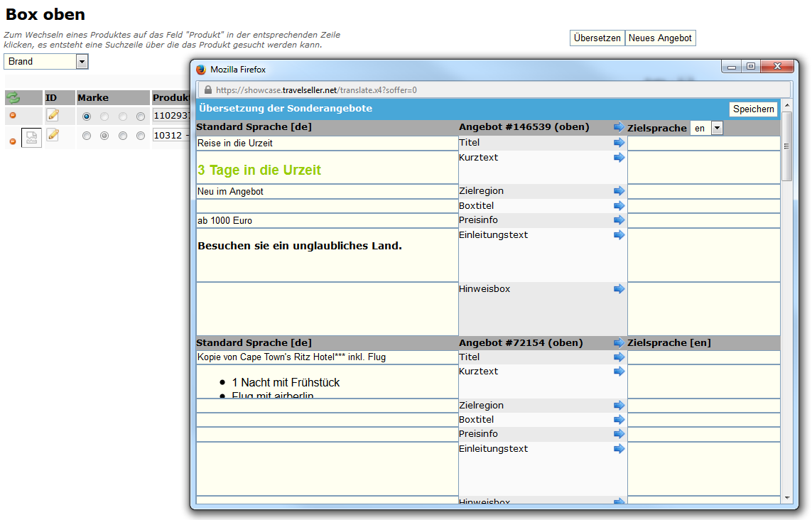The width and height of the screenshot is (812, 520).
Task: Open the second row's pencil edit icon
Action: pyautogui.click(x=53, y=135)
